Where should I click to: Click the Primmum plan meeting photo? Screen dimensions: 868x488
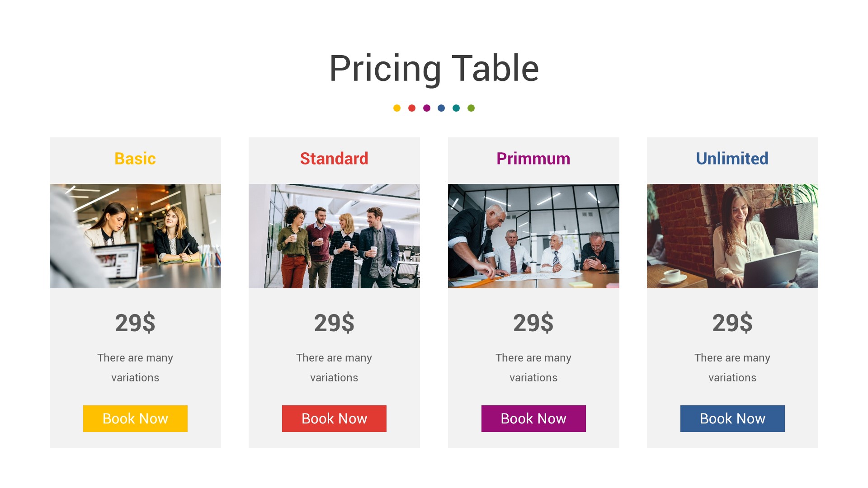pyautogui.click(x=533, y=236)
